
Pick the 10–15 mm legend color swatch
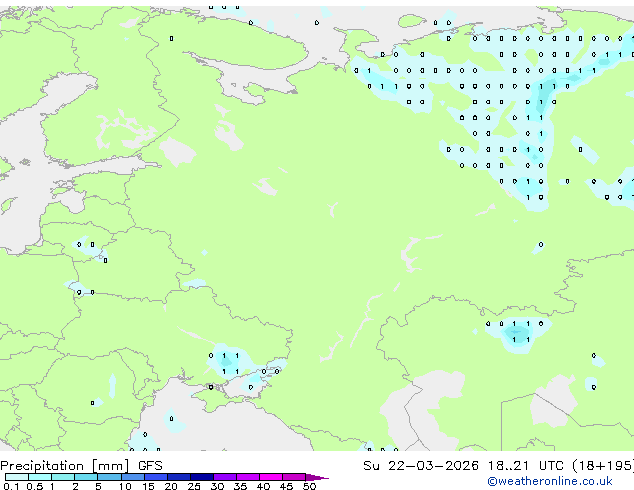point(132,477)
